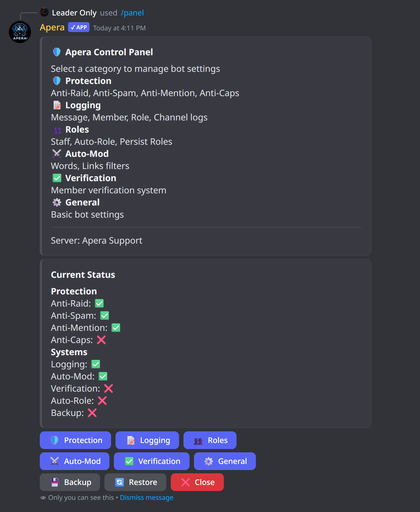Click the Anti-Caps red cross icon

101,340
